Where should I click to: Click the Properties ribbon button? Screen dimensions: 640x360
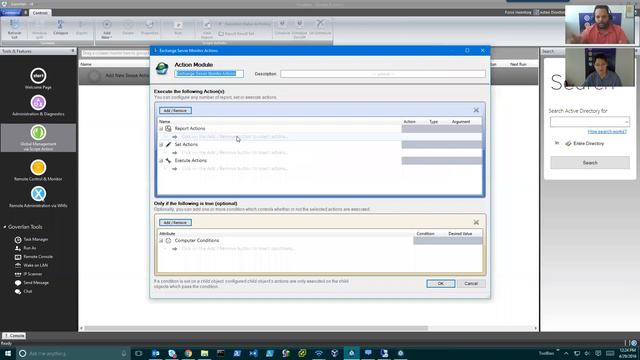coord(149,28)
